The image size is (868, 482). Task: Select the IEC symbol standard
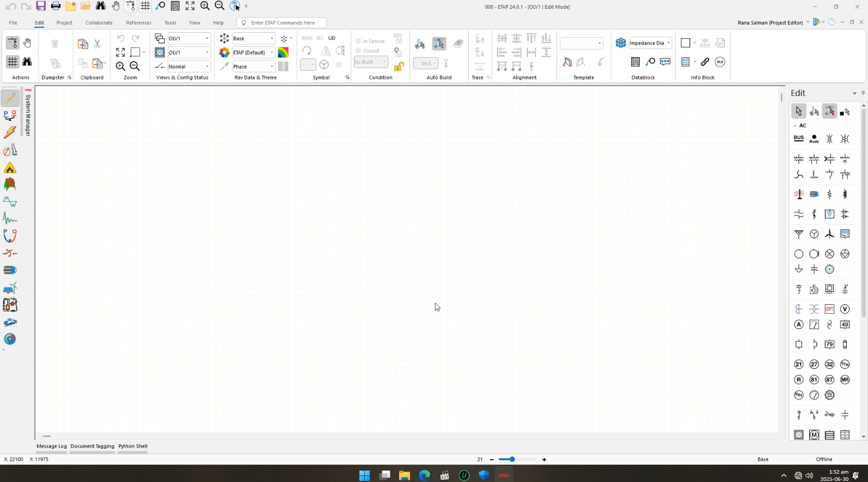[320, 38]
